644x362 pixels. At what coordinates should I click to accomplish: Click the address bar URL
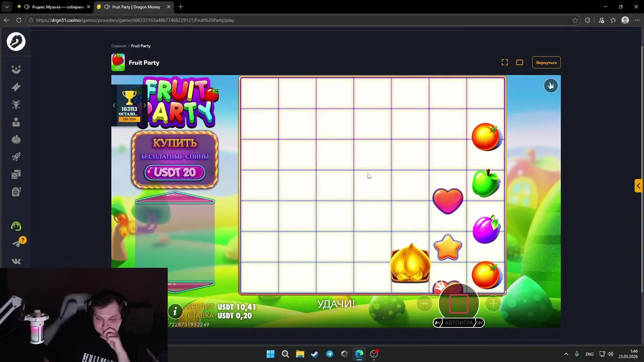click(x=135, y=20)
